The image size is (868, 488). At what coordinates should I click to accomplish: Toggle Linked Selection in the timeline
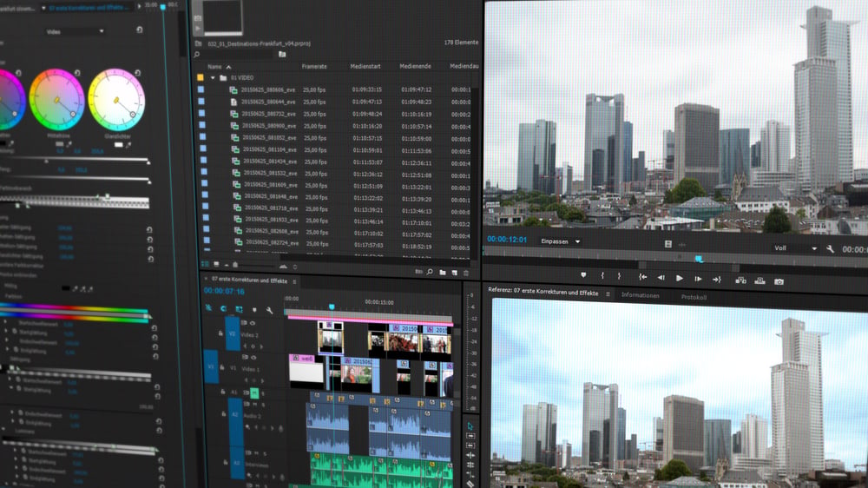pyautogui.click(x=239, y=309)
